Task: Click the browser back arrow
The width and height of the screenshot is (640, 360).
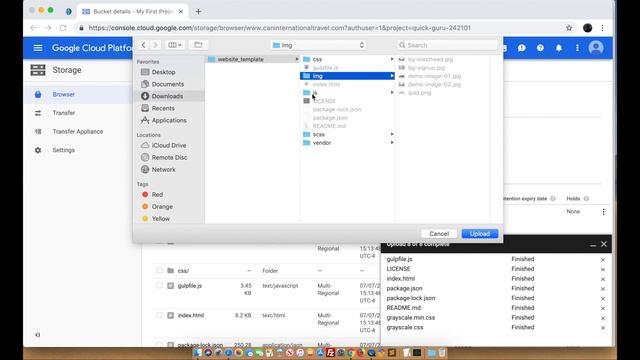Action: pyautogui.click(x=33, y=28)
